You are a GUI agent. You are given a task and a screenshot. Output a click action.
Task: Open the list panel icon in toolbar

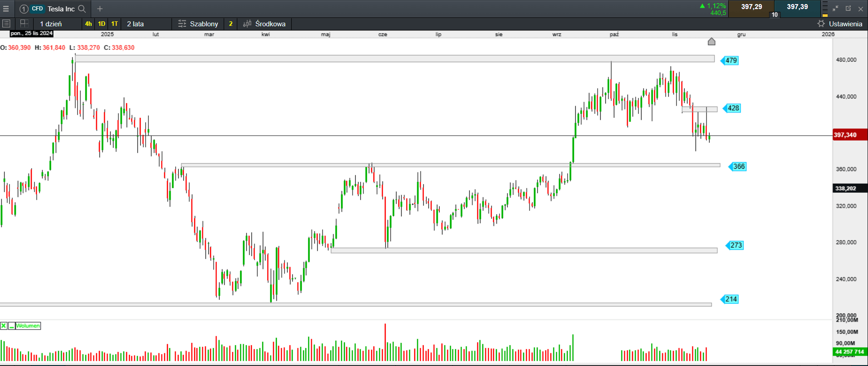6,24
